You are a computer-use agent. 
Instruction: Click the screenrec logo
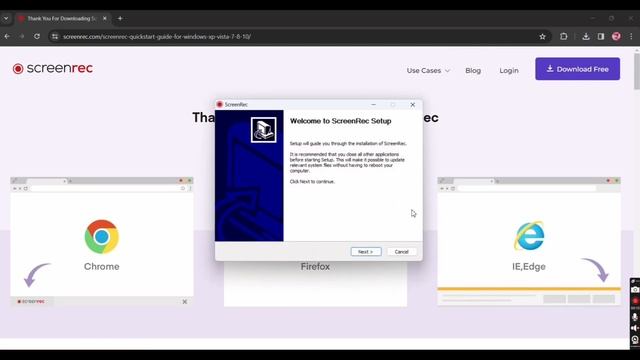click(53, 68)
